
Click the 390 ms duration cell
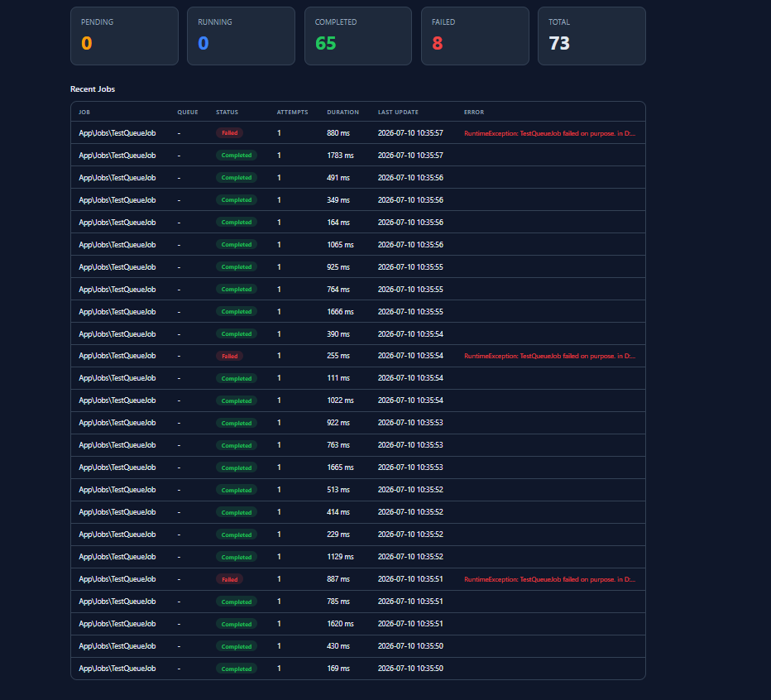click(x=338, y=334)
